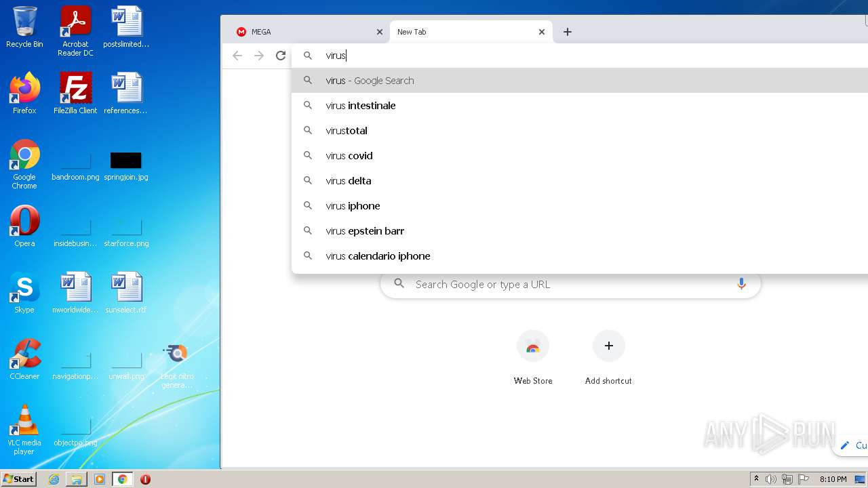Reload the page in Chrome
The height and width of the screenshot is (488, 868).
point(281,56)
